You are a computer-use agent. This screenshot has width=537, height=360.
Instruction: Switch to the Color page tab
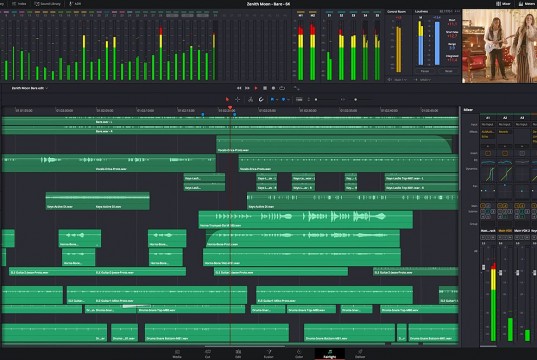click(299, 353)
